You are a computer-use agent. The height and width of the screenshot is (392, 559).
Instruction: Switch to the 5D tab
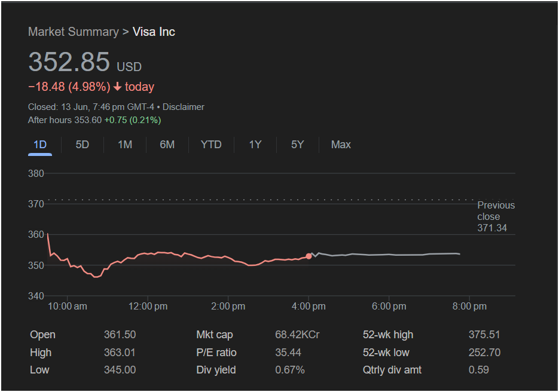83,145
